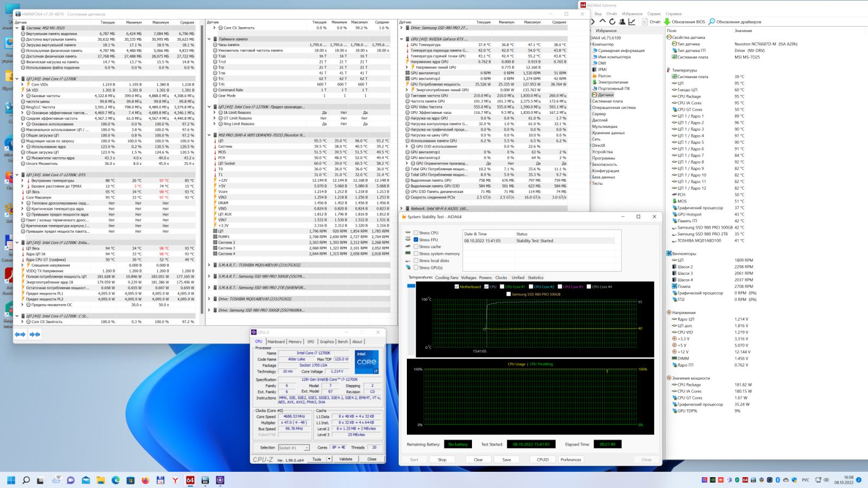
Task: Click the Intel Core i7 logo in CPU-Z
Action: 367,362
